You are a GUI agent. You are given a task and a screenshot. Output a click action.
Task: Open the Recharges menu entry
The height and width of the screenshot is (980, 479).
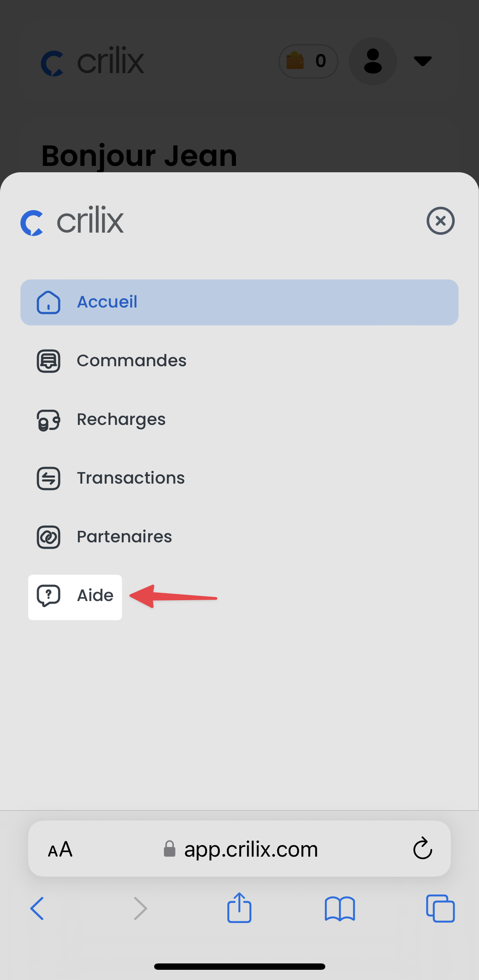[x=121, y=419]
